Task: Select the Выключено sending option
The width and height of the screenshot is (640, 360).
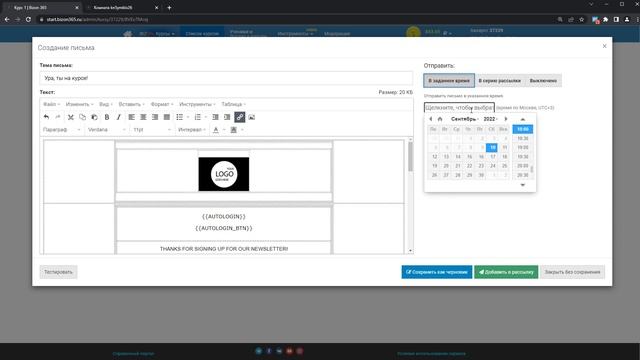Action: (543, 80)
